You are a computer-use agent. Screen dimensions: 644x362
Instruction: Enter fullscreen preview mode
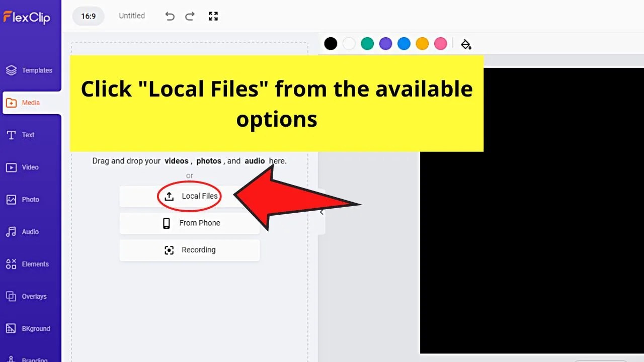coord(213,16)
